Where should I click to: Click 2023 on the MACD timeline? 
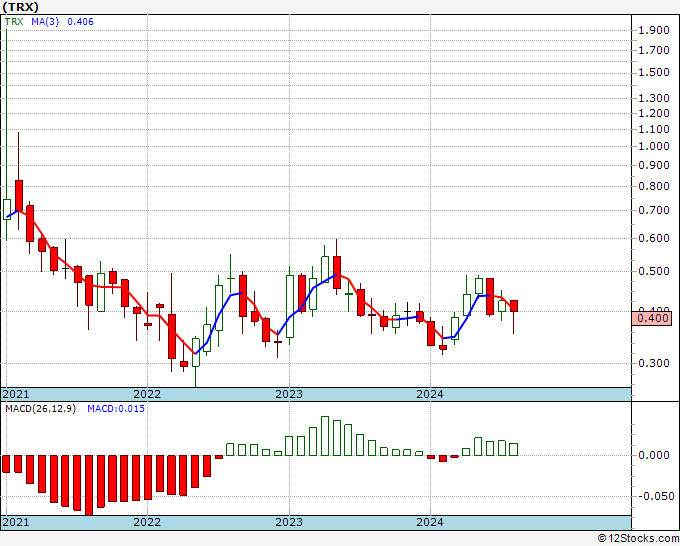tap(289, 522)
